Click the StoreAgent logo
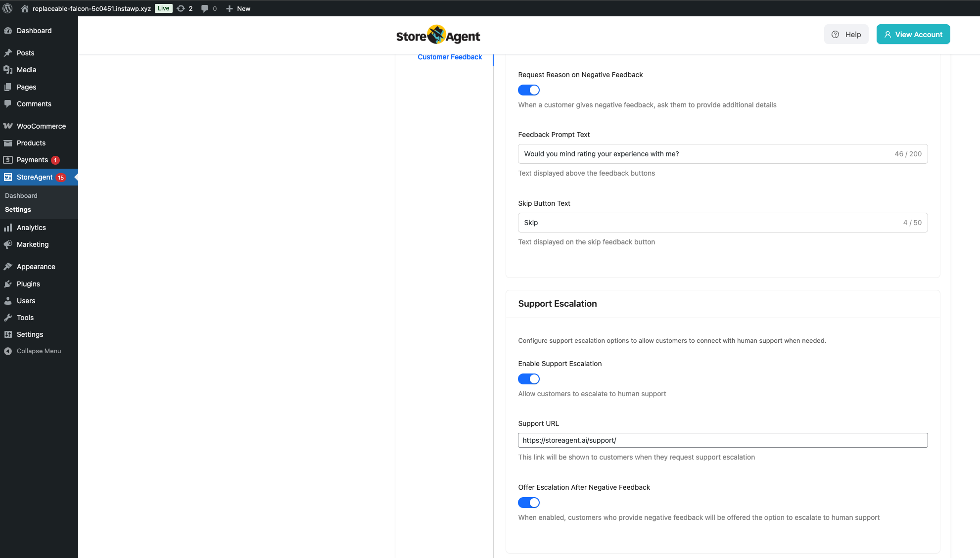Image resolution: width=980 pixels, height=558 pixels. point(438,35)
